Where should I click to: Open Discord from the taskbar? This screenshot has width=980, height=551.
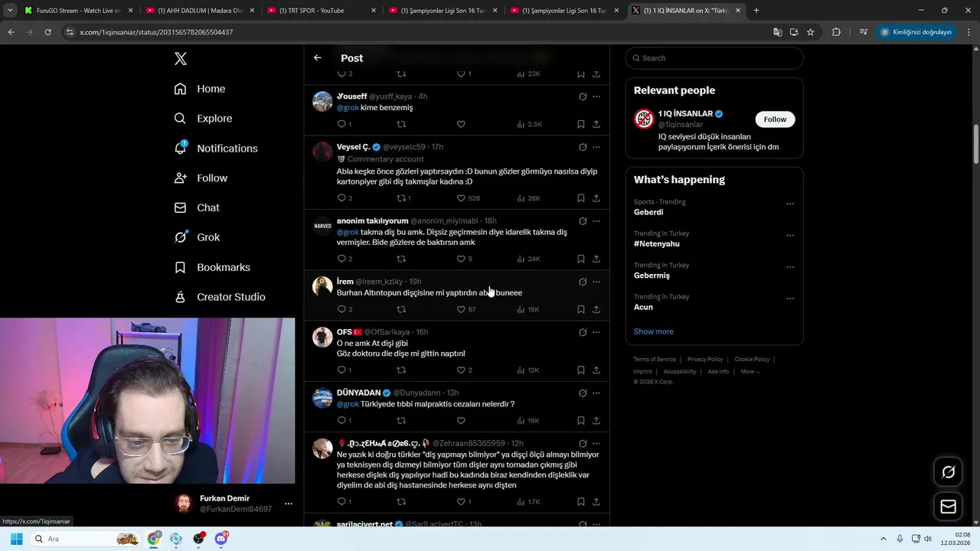222,539
